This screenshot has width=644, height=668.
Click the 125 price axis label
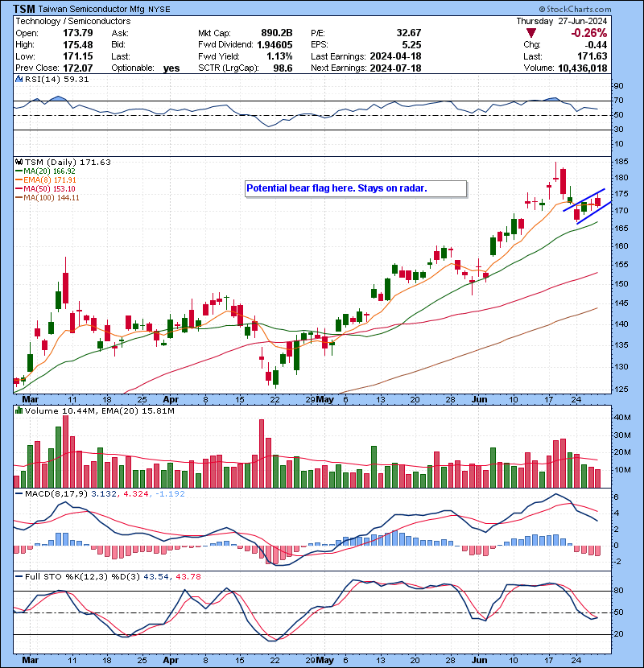(621, 390)
